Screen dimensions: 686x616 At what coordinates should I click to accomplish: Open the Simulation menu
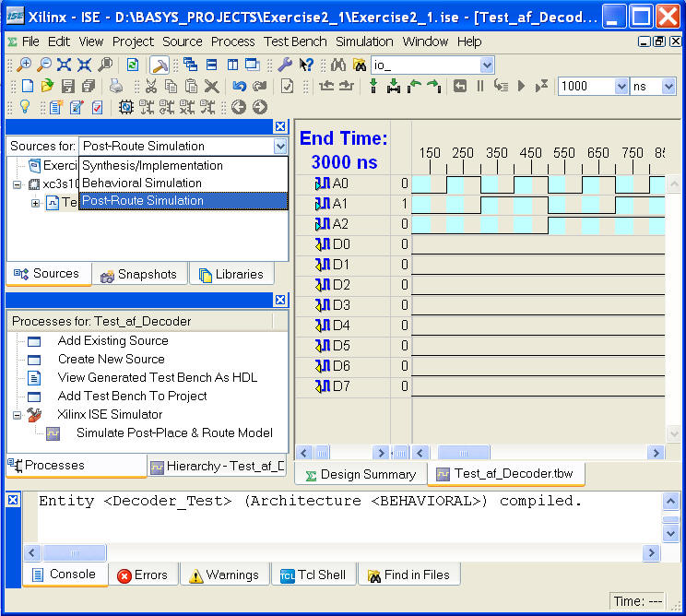pyautogui.click(x=364, y=41)
